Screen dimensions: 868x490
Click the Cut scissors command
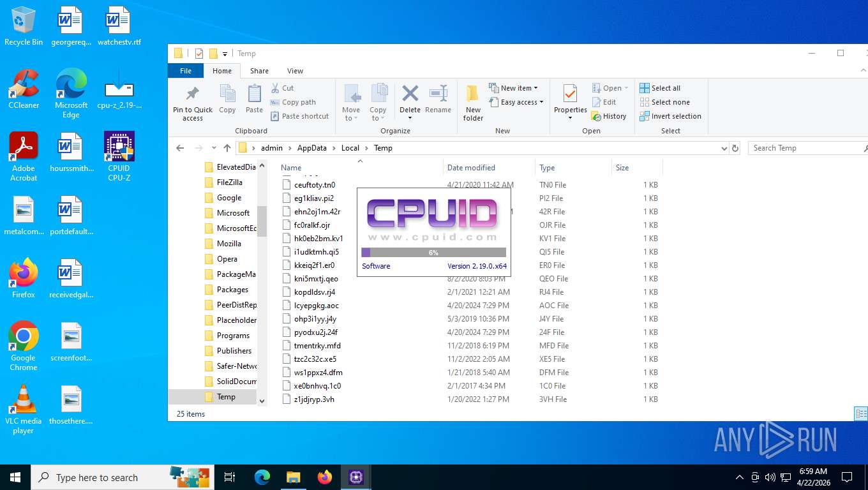[x=282, y=88]
